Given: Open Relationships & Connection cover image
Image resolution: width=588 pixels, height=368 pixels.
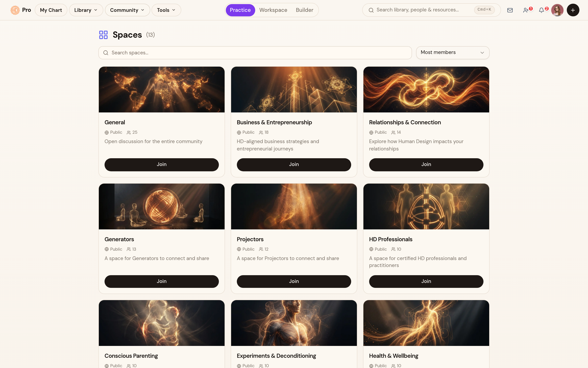Looking at the screenshot, I should [426, 90].
